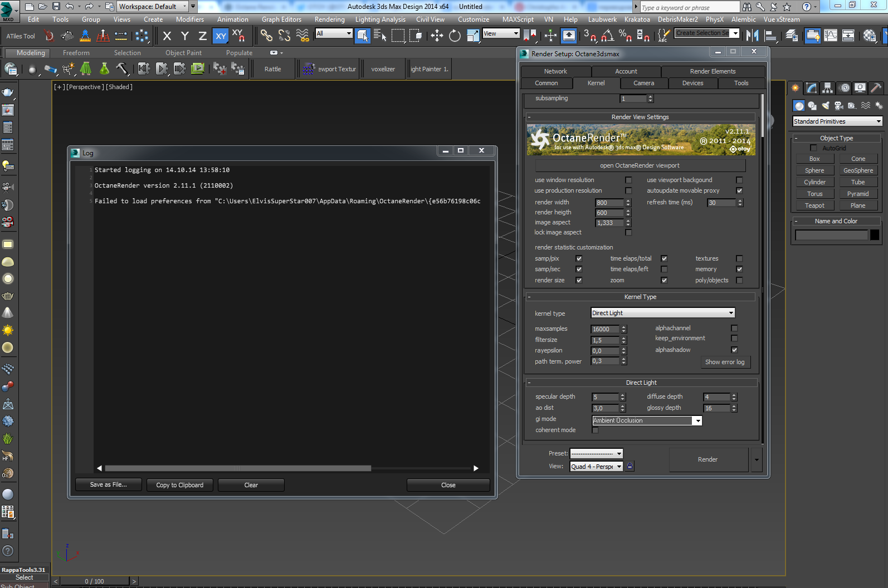Activate the Select and Scale tool

(473, 36)
